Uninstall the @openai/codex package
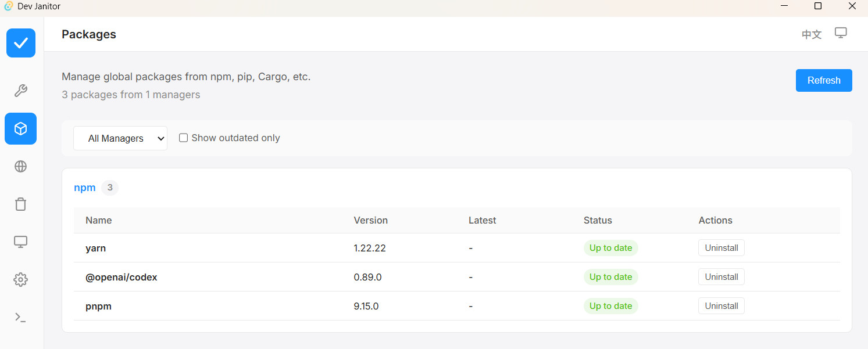 tap(721, 277)
